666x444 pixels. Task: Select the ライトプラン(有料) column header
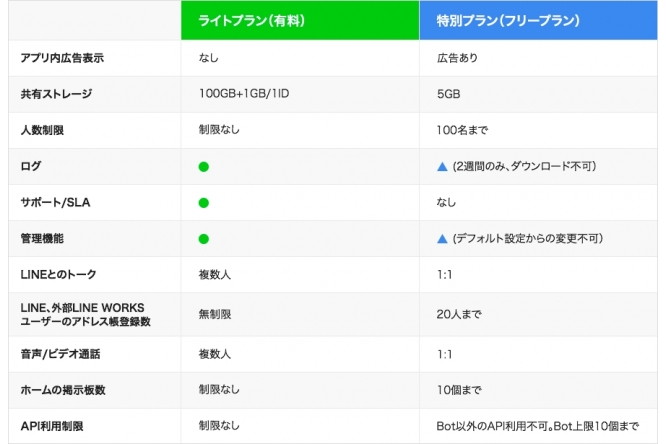[300, 20]
